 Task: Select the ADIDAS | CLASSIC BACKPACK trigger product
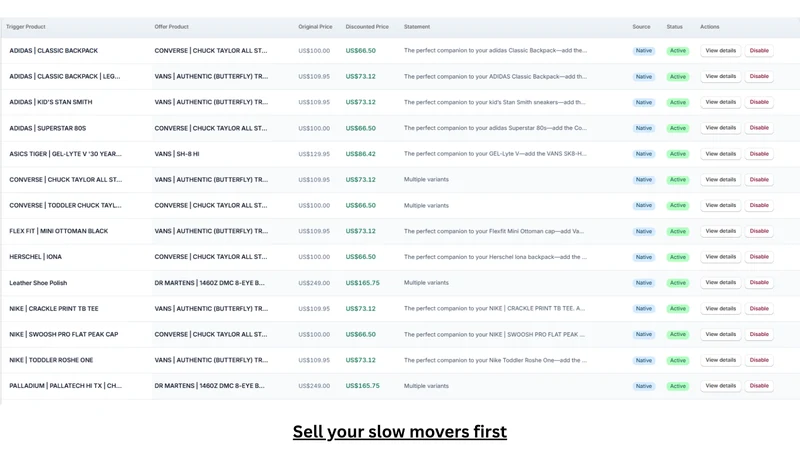54,51
